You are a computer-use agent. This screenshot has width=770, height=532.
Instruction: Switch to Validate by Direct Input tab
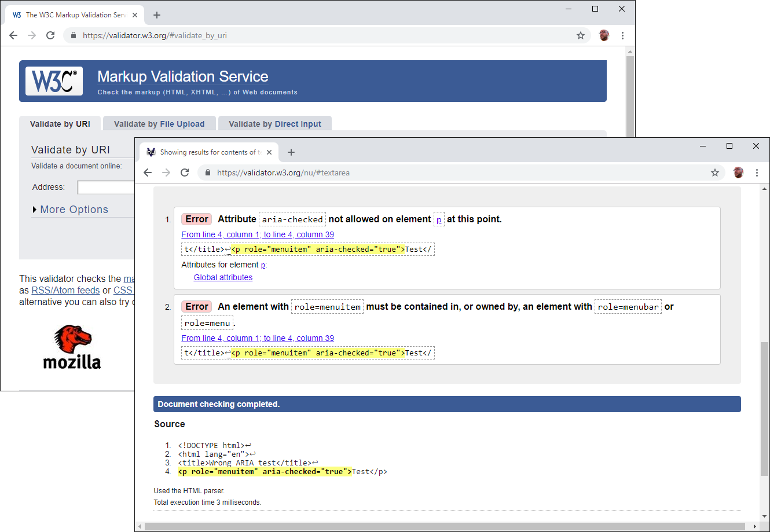pos(275,124)
